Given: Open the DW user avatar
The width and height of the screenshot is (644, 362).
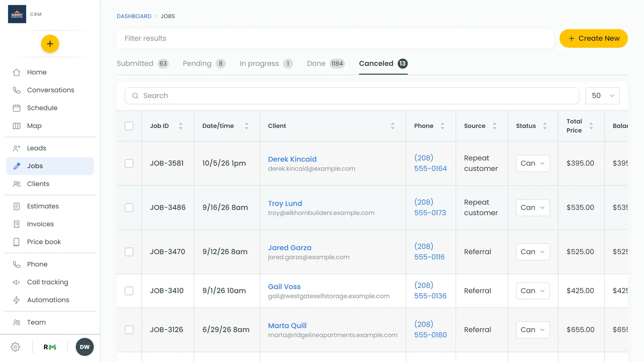Looking at the screenshot, I should tap(85, 347).
